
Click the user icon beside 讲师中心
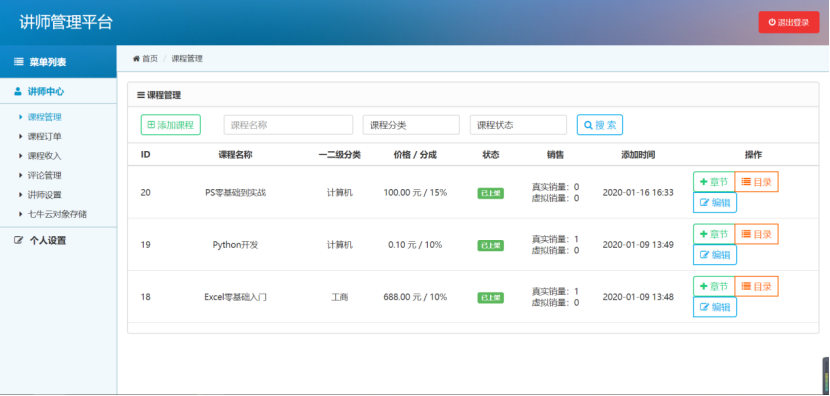18,92
